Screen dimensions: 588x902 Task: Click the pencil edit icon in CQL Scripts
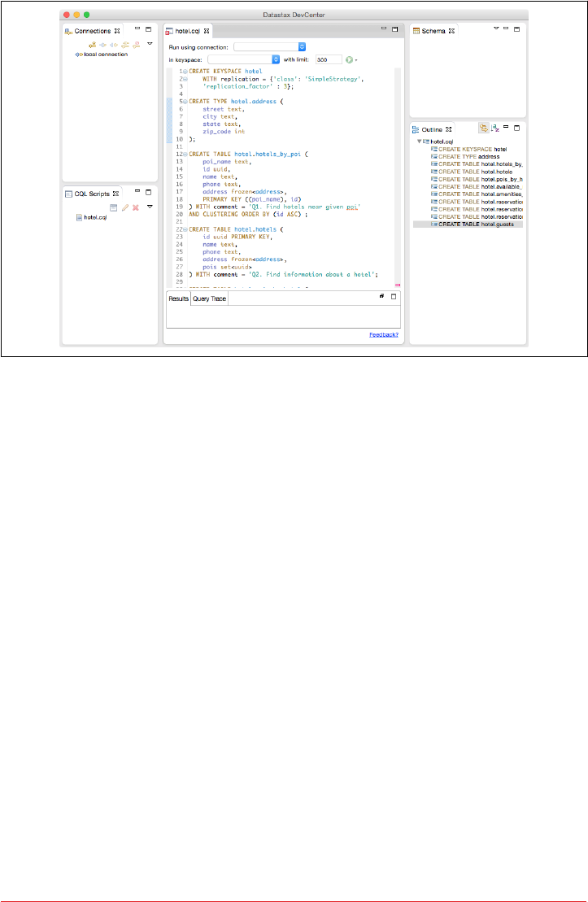click(125, 207)
